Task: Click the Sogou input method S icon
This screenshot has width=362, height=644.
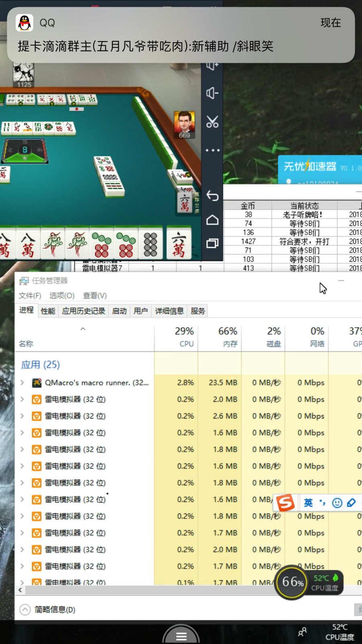Action: [x=286, y=503]
